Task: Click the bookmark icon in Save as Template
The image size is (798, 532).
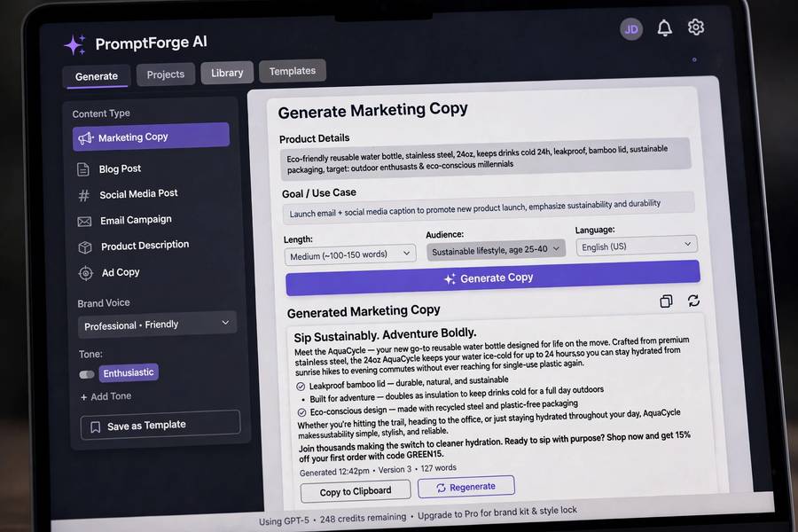Action: tap(95, 426)
